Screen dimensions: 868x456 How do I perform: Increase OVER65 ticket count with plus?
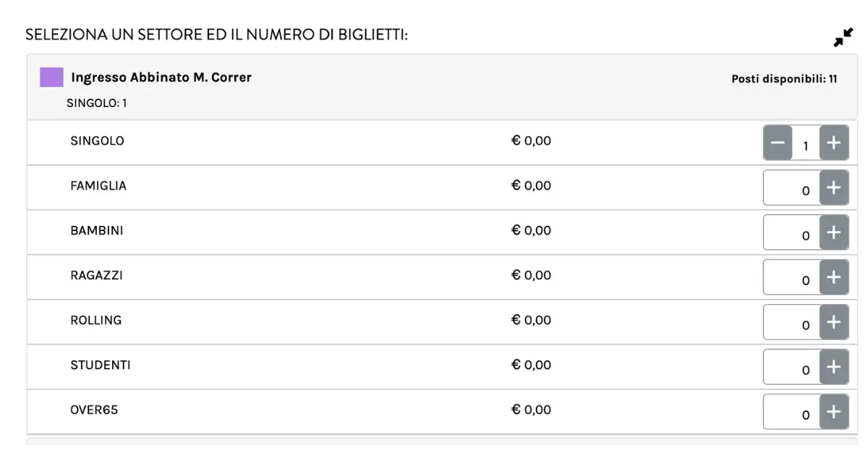(834, 412)
